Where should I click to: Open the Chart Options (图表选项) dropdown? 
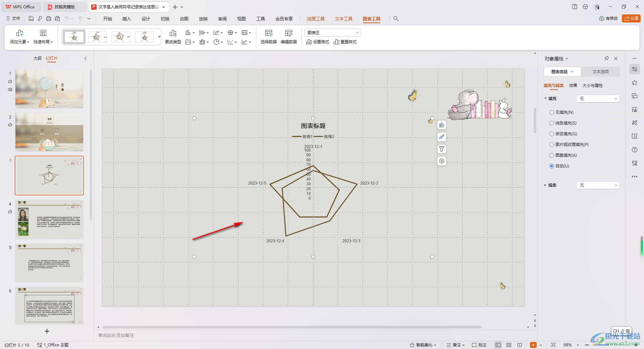click(x=562, y=71)
